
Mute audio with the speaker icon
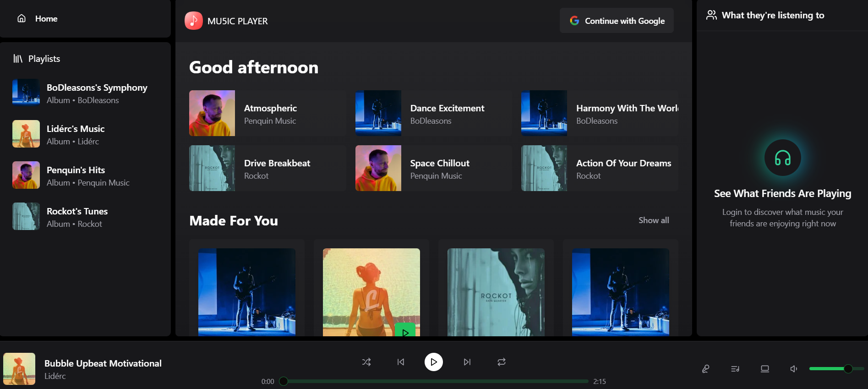click(x=794, y=369)
